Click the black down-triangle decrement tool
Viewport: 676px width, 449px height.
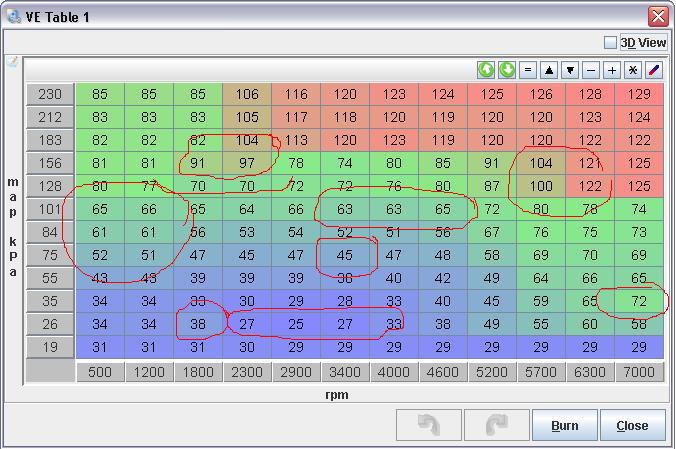570,70
